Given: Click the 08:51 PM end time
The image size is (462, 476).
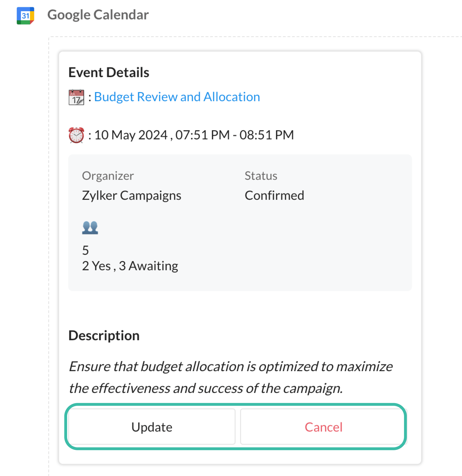Looking at the screenshot, I should point(267,135).
